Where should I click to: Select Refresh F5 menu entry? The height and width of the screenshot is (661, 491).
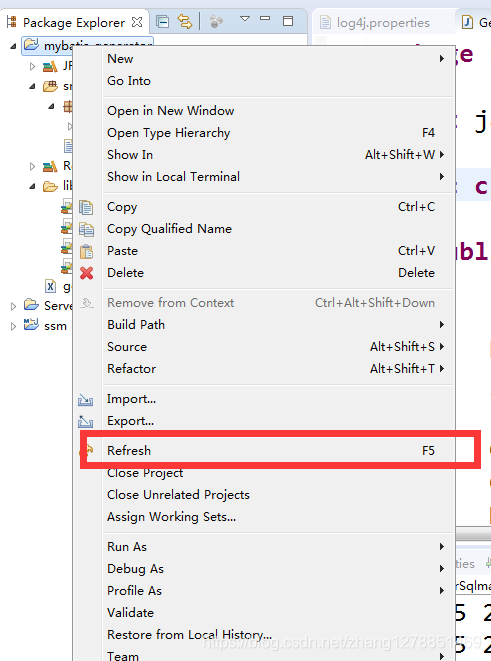pos(278,451)
